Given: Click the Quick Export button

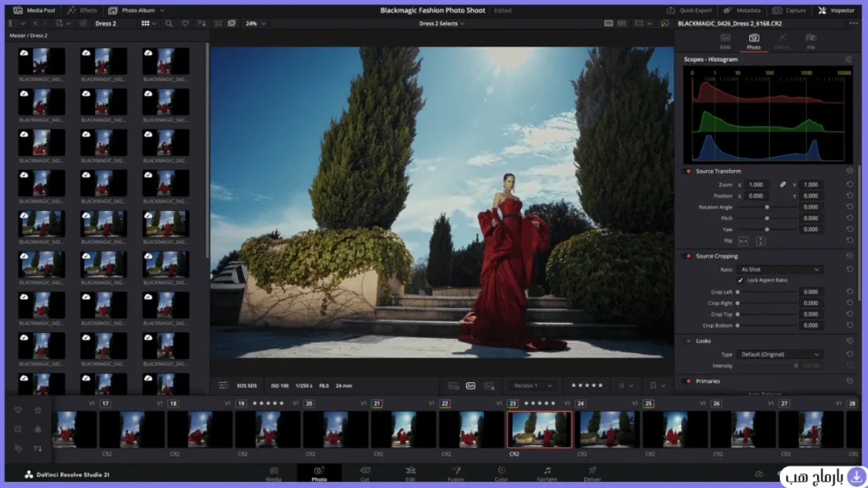Looking at the screenshot, I should [x=689, y=10].
